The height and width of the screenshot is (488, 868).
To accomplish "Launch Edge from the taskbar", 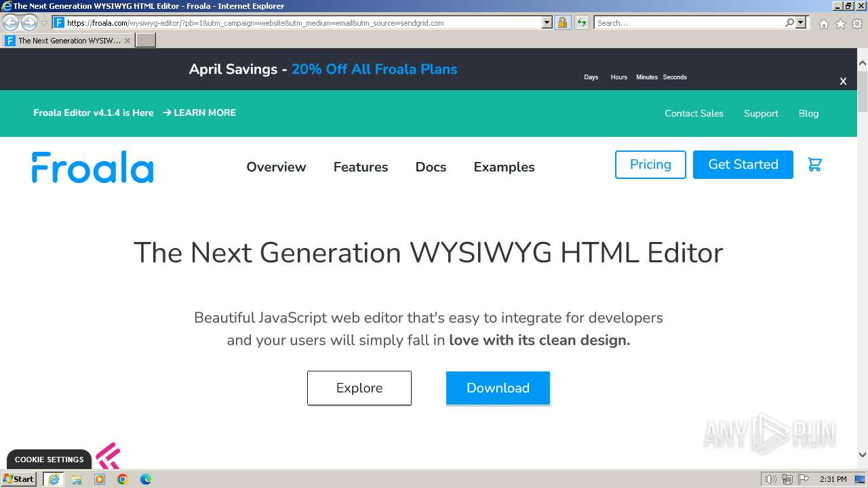I will click(x=146, y=479).
